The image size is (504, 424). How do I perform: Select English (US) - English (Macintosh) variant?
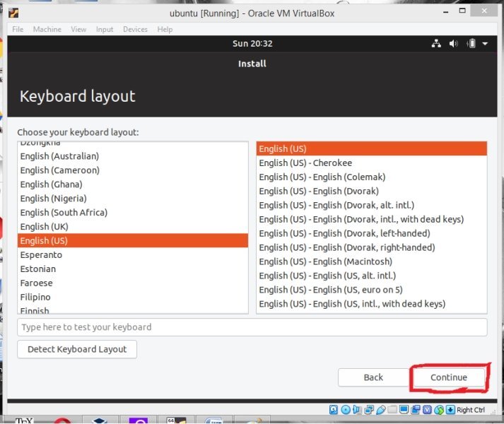tap(372, 261)
